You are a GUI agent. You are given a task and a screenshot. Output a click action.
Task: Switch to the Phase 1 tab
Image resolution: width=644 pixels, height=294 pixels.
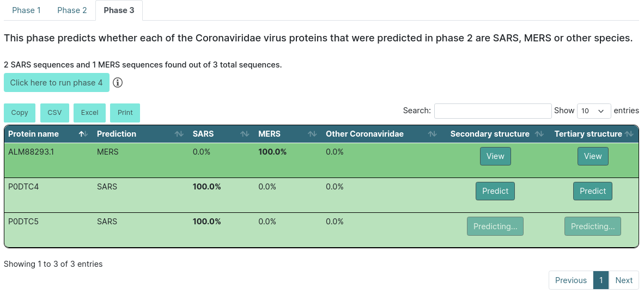click(26, 10)
